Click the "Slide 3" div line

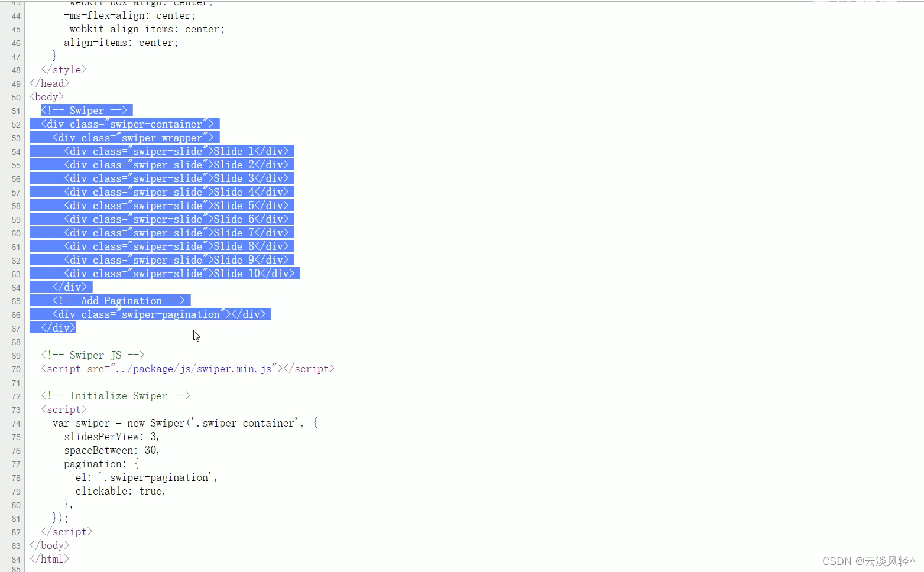point(176,178)
